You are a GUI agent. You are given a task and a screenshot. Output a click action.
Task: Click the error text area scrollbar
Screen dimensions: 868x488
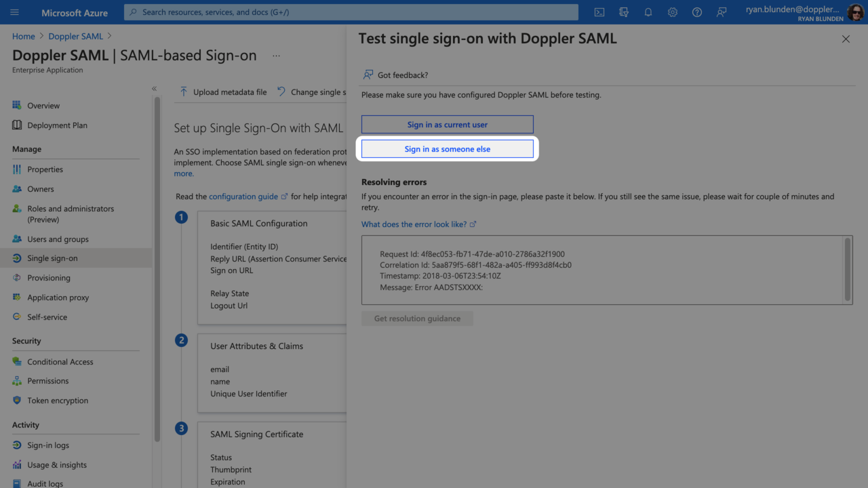click(847, 270)
